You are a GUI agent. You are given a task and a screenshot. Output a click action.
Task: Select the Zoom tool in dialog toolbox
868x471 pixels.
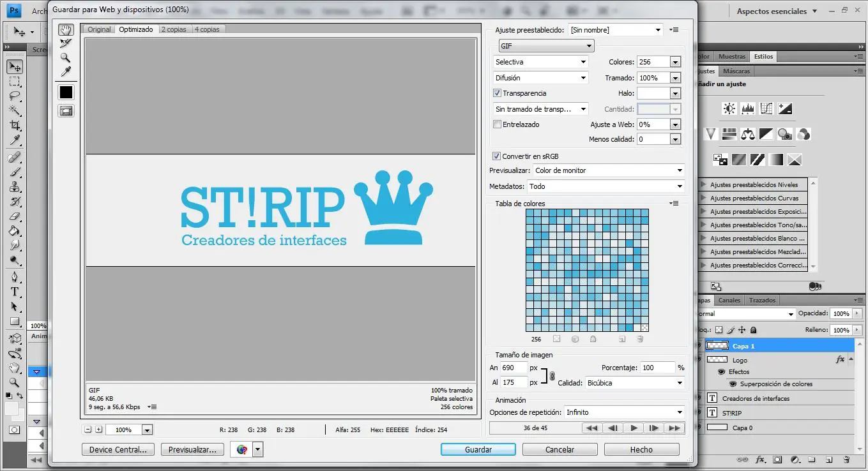(x=66, y=57)
